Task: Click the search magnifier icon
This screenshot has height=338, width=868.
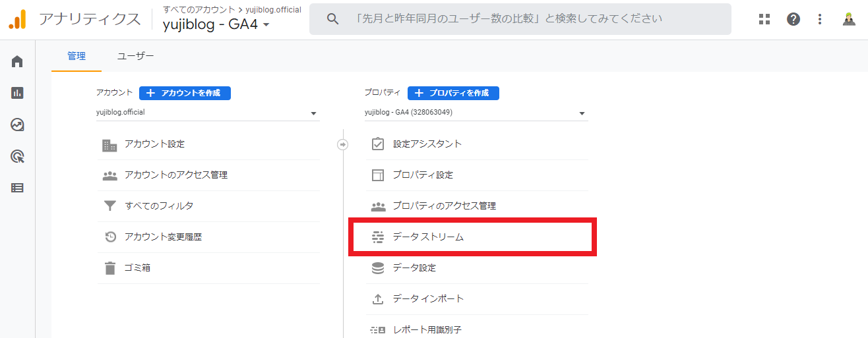Action: click(333, 19)
